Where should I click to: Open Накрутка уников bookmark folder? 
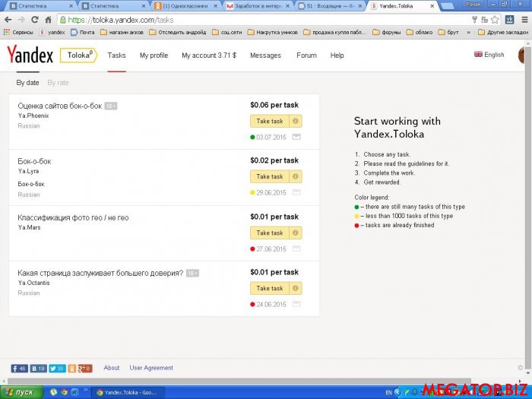click(272, 32)
